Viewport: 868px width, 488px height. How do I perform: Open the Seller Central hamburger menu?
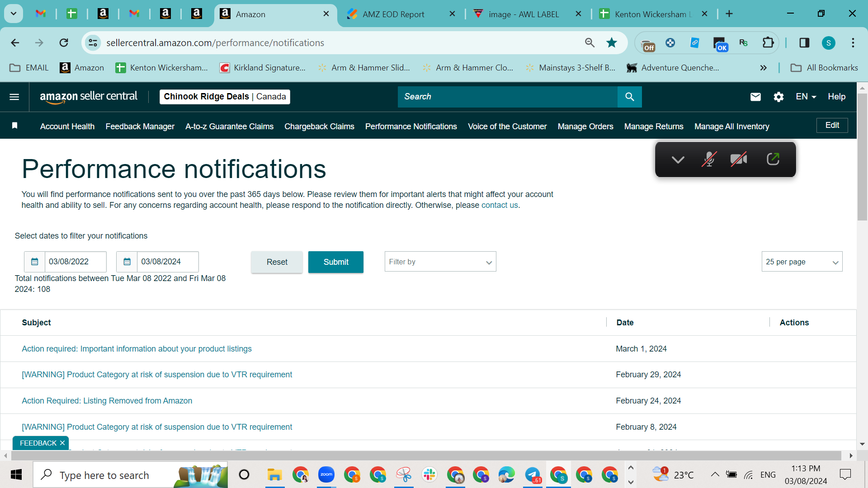[14, 97]
